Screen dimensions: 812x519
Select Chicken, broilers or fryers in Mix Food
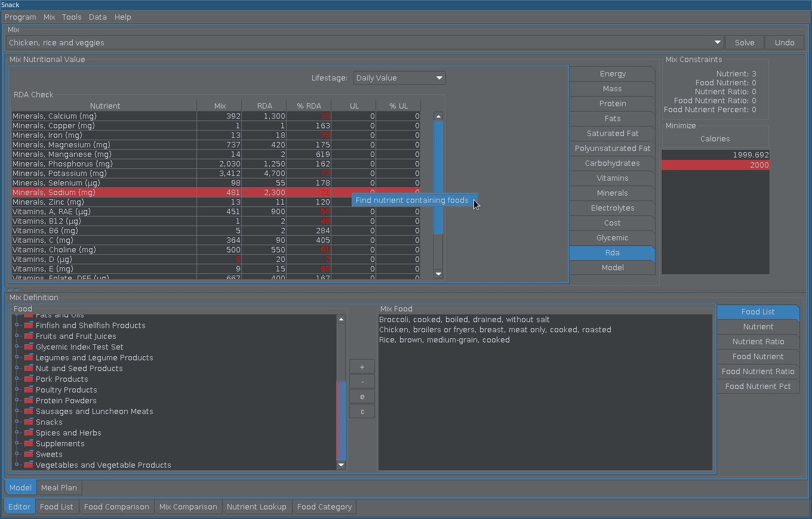495,330
